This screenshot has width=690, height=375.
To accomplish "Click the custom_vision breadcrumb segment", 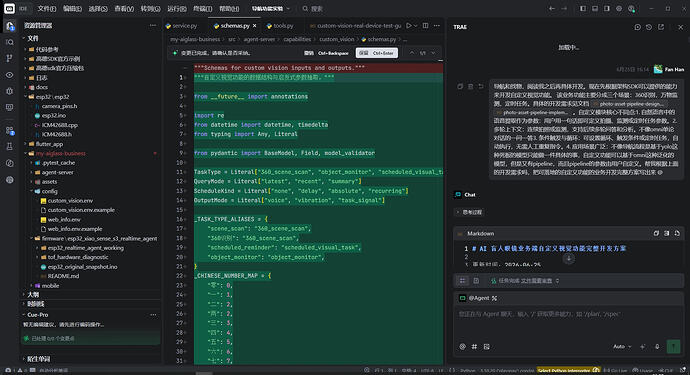I will pos(336,40).
